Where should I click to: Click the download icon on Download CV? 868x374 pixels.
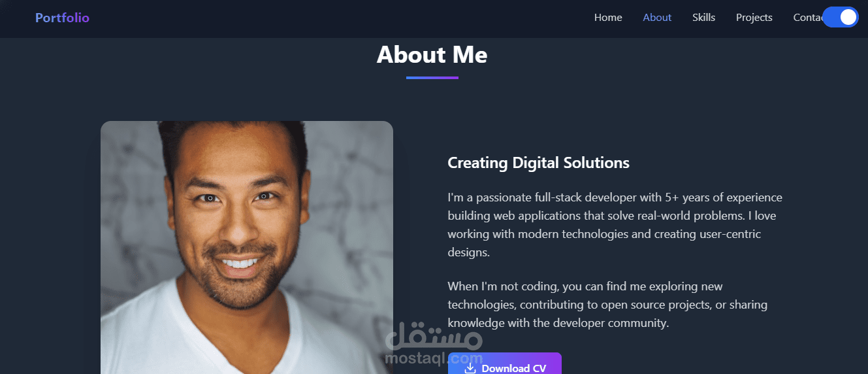point(470,368)
